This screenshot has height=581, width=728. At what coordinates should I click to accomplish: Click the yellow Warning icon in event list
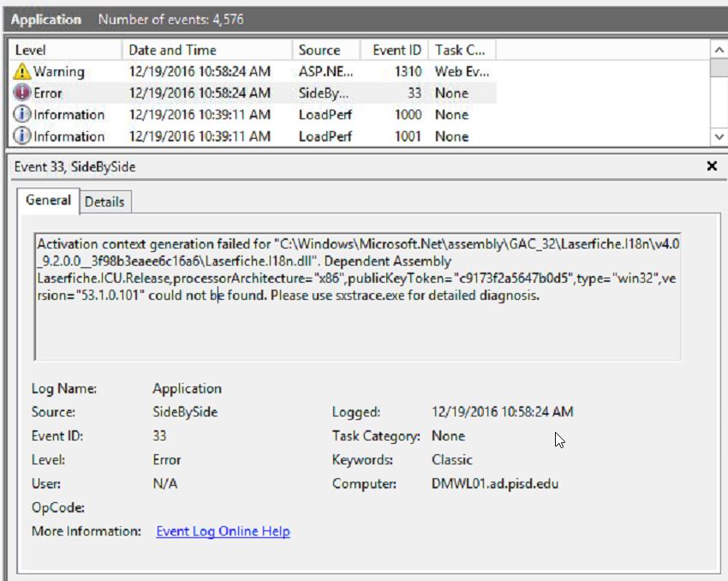click(x=22, y=72)
